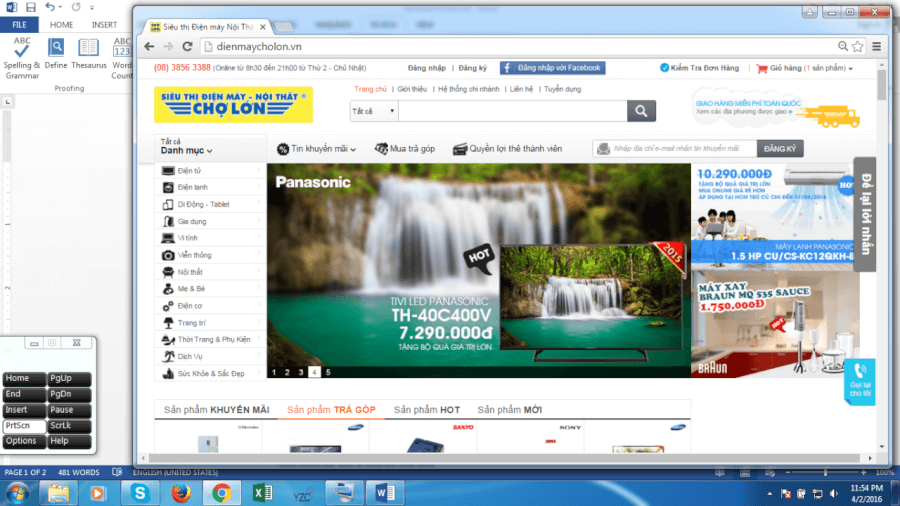
Task: Bookmark this page with the star icon
Action: [x=857, y=46]
